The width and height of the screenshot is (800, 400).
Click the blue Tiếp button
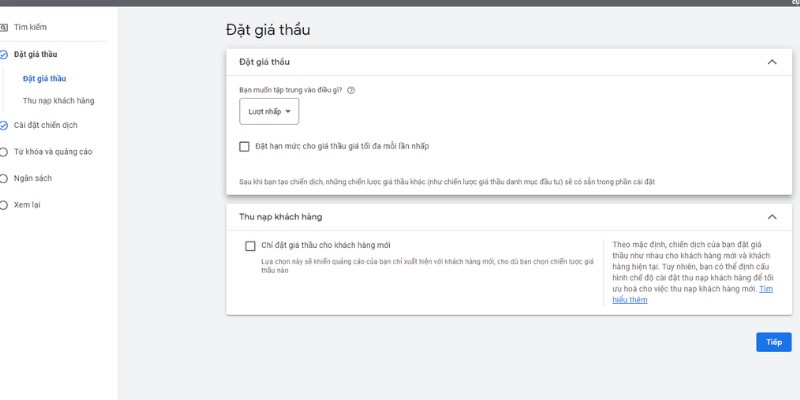(x=773, y=342)
